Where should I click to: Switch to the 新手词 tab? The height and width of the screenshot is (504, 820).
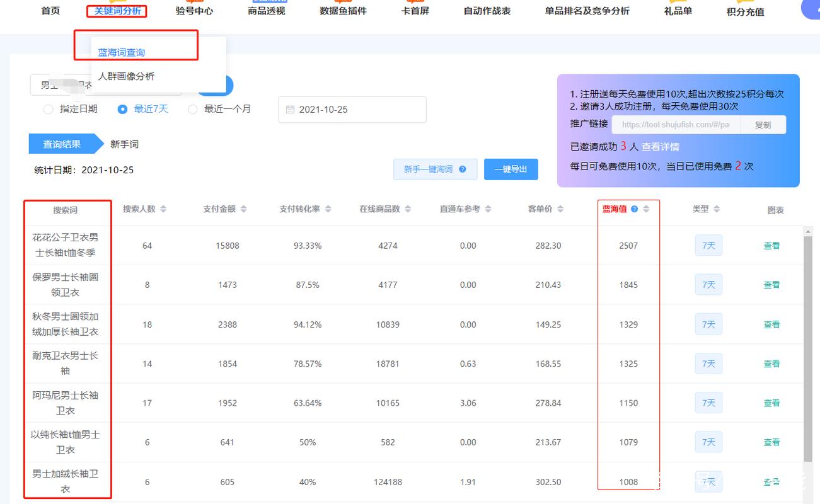point(124,144)
